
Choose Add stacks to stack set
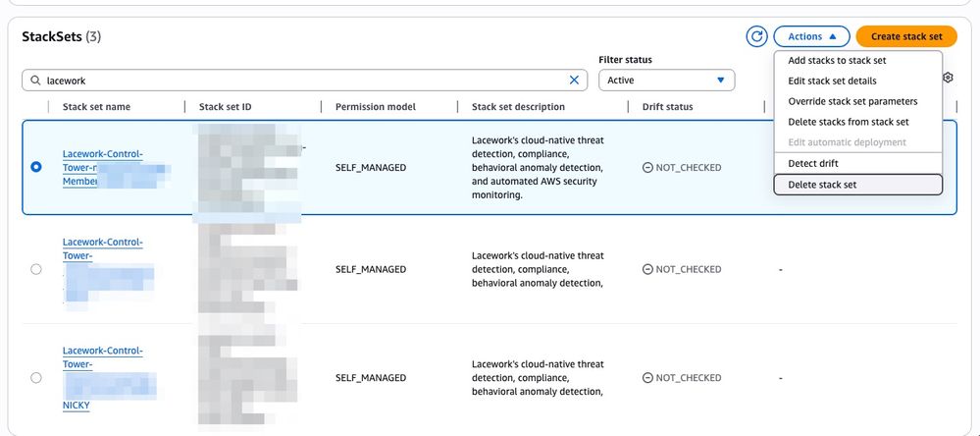pos(837,61)
